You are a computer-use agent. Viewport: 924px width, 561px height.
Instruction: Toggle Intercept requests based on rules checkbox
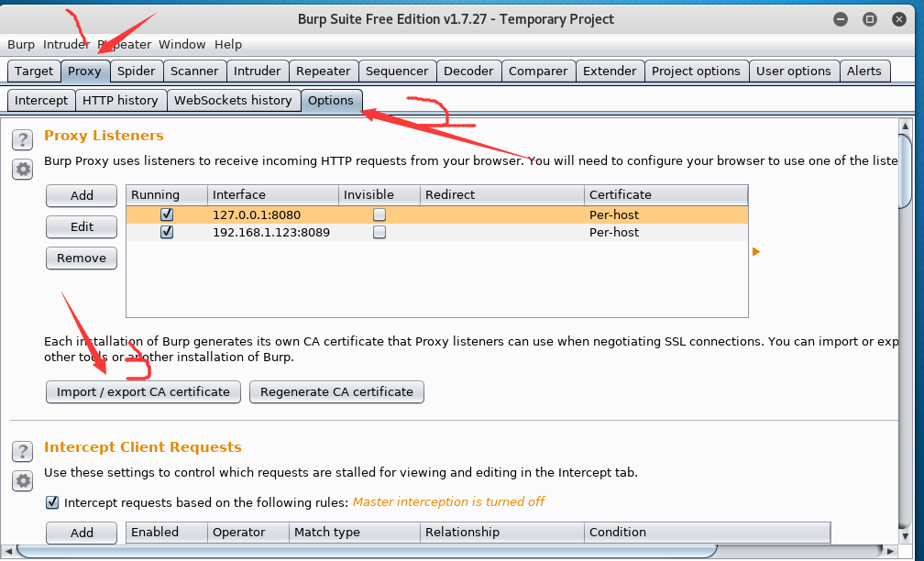(52, 502)
